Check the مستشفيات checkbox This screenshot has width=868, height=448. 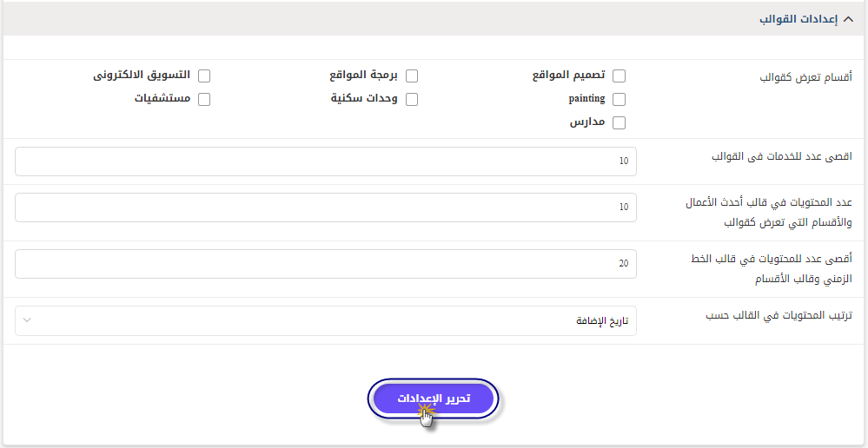[x=204, y=100]
